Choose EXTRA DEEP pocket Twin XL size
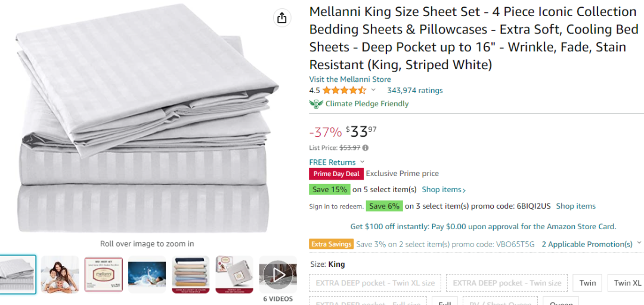The image size is (644, 305). pos(375,283)
